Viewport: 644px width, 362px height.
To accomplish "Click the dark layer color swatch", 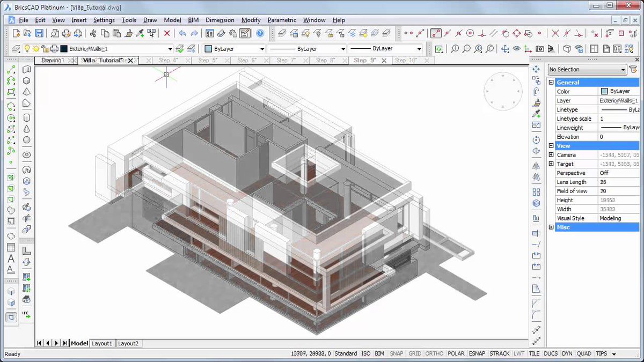I will (x=64, y=49).
